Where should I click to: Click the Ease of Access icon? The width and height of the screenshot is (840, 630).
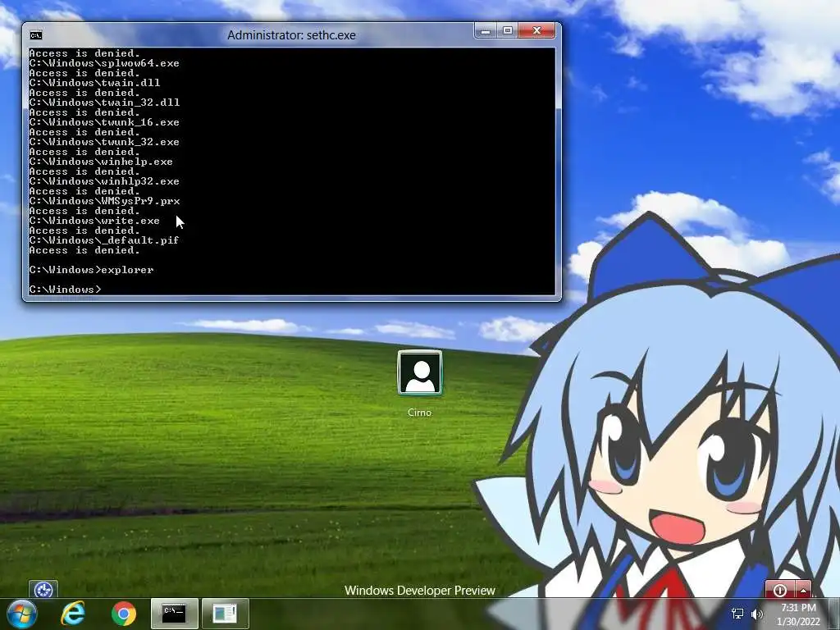[43, 590]
